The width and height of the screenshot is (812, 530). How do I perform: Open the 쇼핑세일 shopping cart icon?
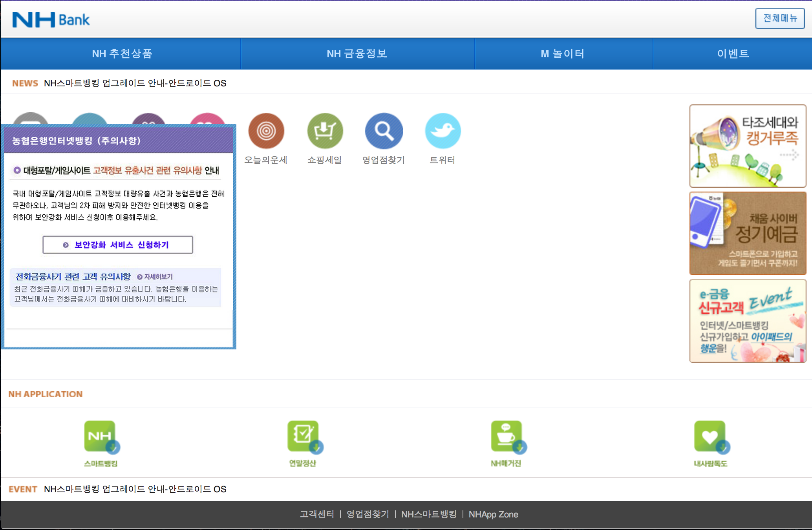coord(325,131)
